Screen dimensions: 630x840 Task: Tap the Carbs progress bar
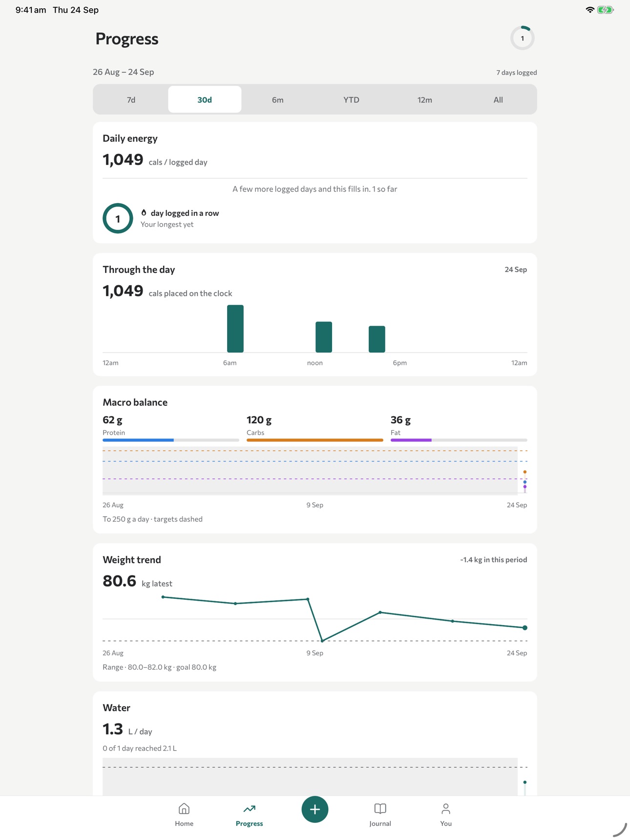(315, 440)
